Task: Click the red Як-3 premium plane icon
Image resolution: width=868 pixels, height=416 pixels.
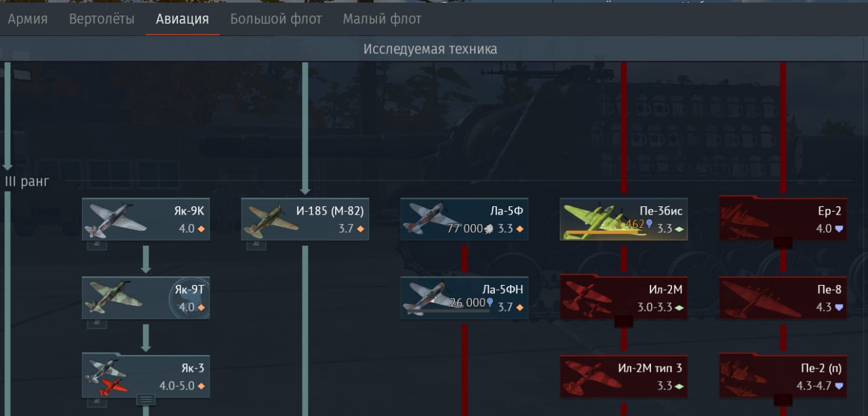Action: [113, 387]
